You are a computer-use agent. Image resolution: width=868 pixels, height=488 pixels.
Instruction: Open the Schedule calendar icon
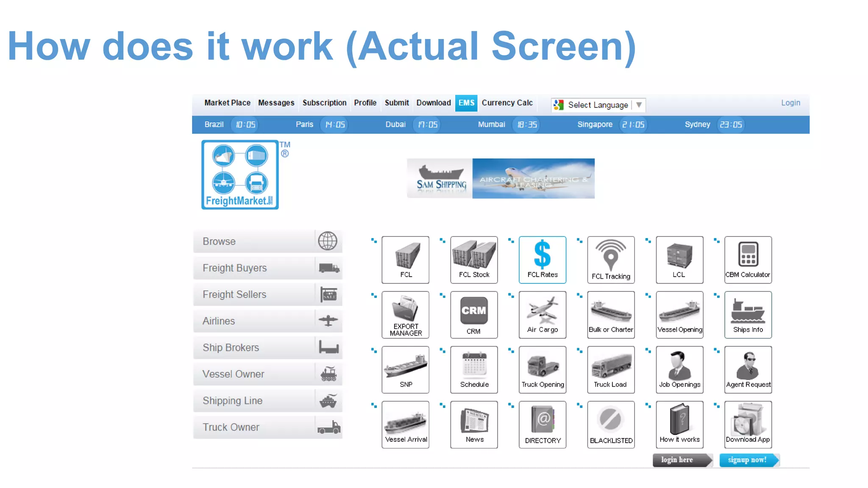[474, 370]
